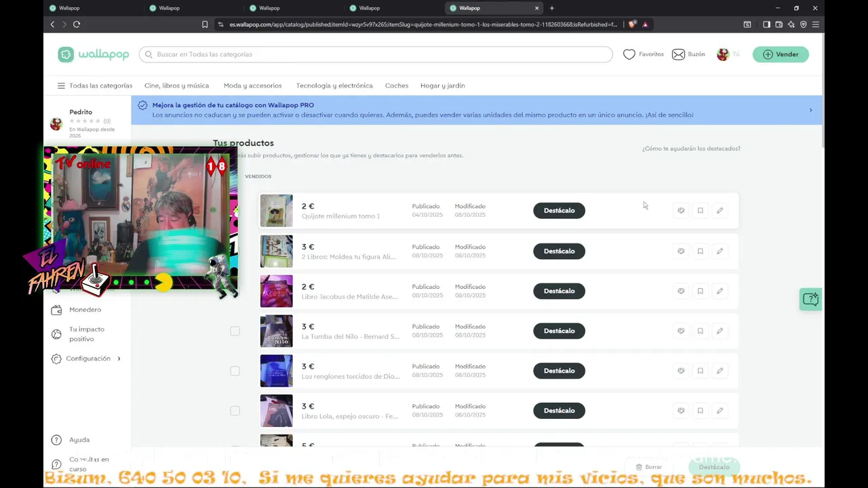Click Destácalo for Quijote millenium tomo 1

click(559, 211)
